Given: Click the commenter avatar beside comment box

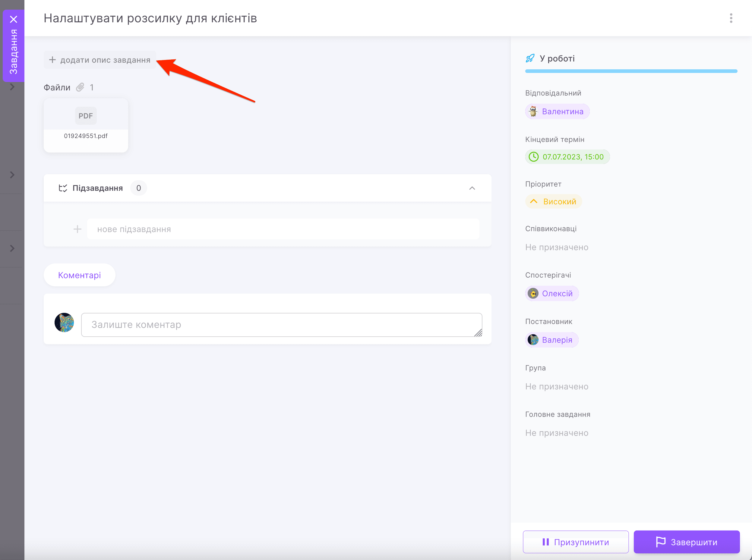Looking at the screenshot, I should (x=64, y=322).
